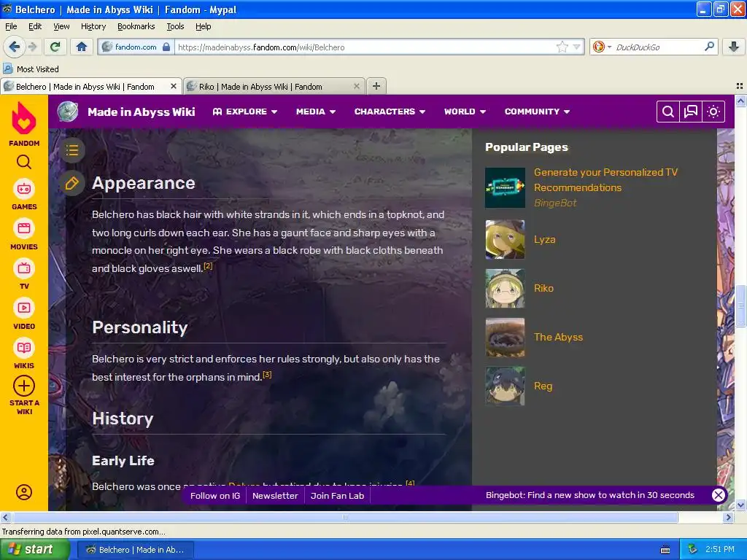Open the Tools menu
Viewport: 747px width, 560px height.
(175, 26)
